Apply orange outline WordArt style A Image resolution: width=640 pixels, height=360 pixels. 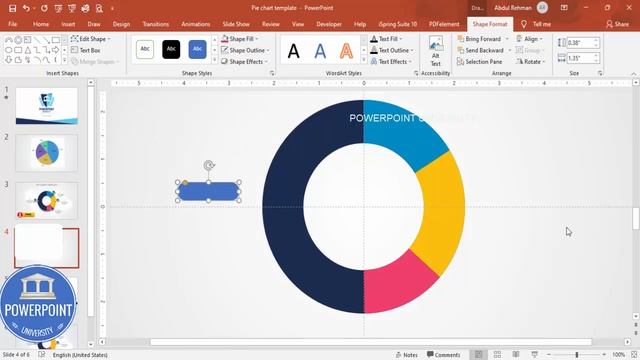point(346,51)
